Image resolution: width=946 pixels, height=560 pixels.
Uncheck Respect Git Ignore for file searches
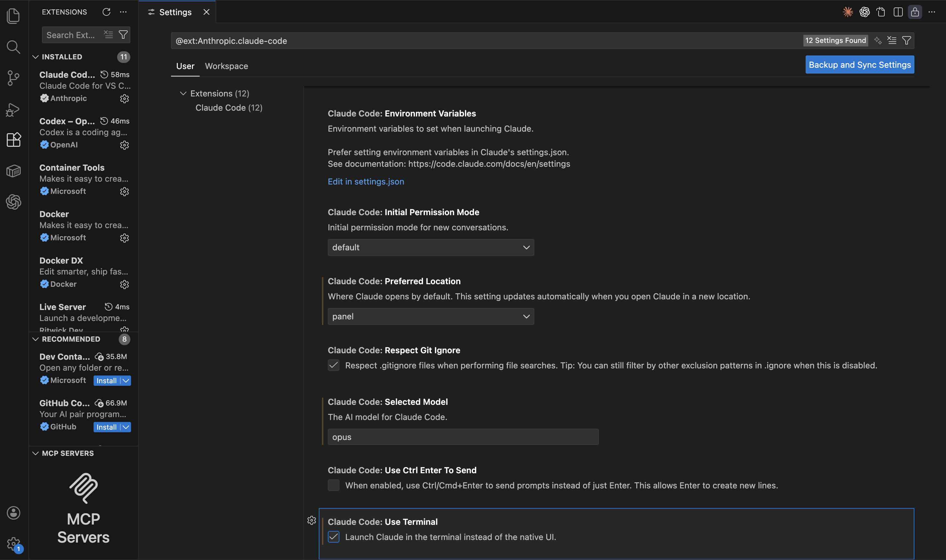pos(334,365)
